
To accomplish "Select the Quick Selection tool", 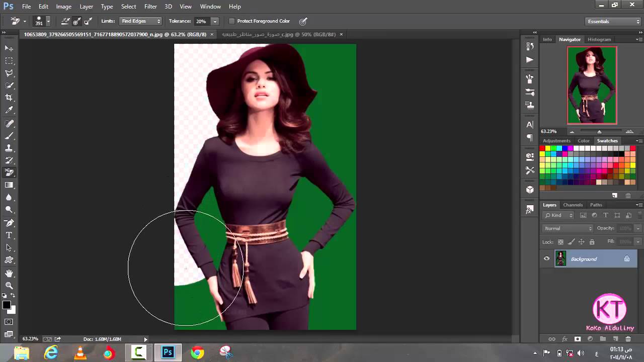I will [9, 85].
